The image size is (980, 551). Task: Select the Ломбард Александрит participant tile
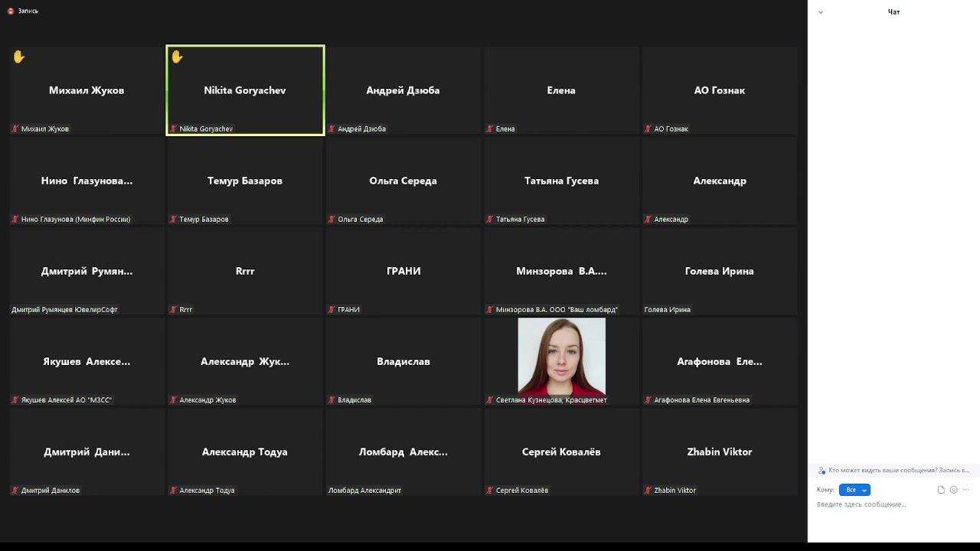coord(403,452)
